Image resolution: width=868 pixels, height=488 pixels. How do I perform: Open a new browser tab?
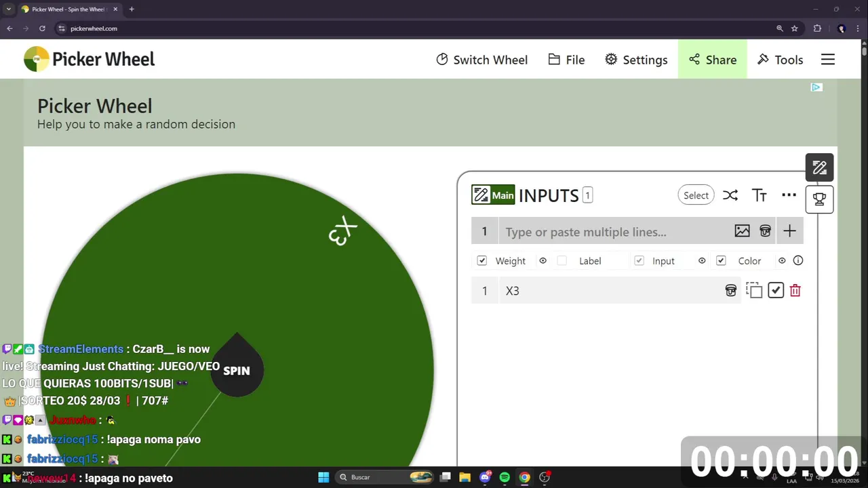132,9
